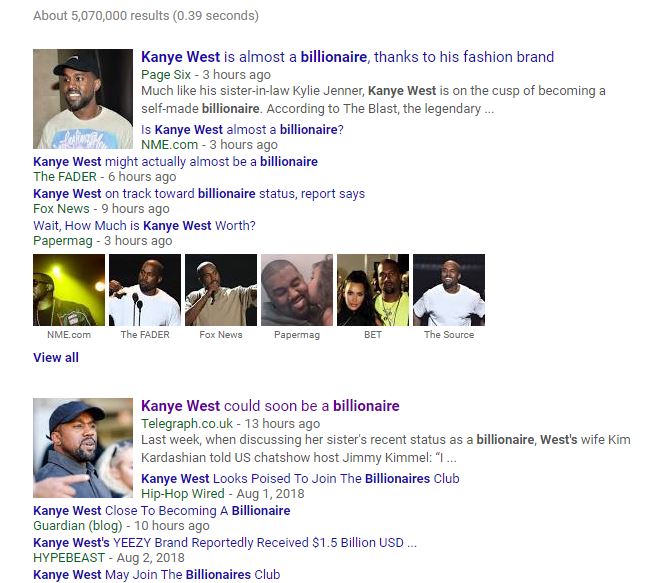Open the Hip-Hop Wired Billionaires Club article
This screenshot has width=670, height=583.
[300, 478]
